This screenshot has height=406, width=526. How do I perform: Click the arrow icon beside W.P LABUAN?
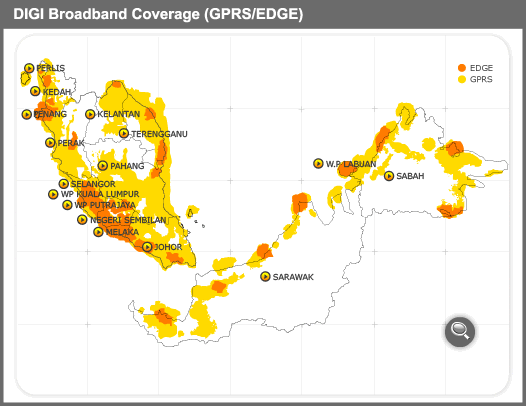point(318,163)
